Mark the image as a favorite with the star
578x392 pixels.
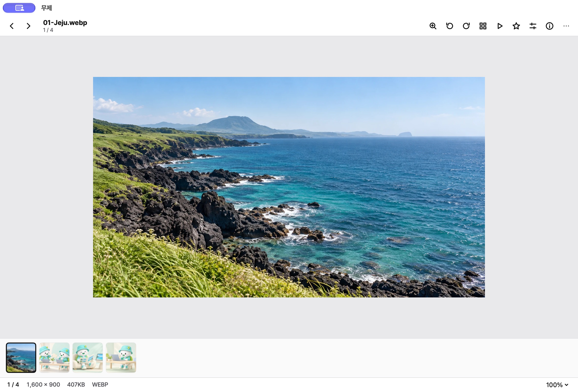[516, 26]
